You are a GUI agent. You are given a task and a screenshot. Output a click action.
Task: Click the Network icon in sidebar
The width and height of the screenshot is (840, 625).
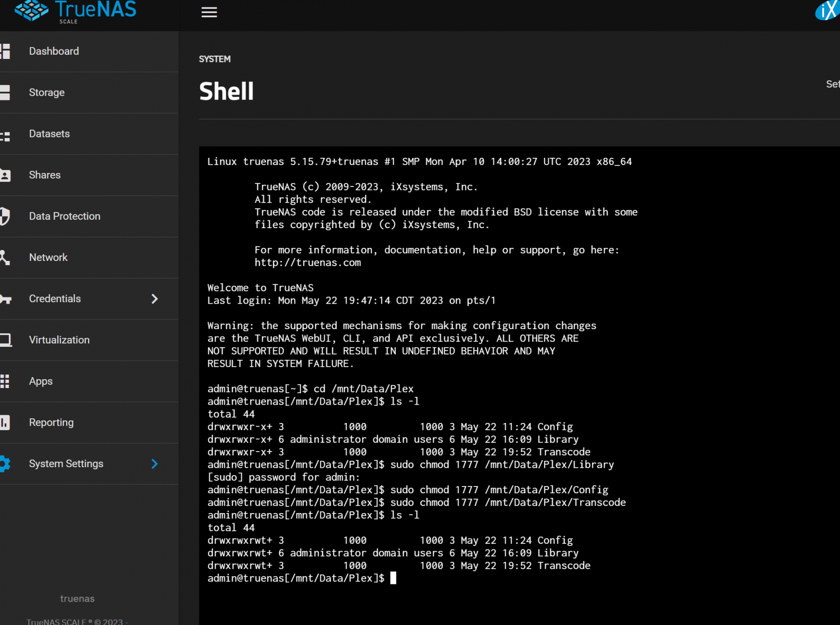[5, 257]
